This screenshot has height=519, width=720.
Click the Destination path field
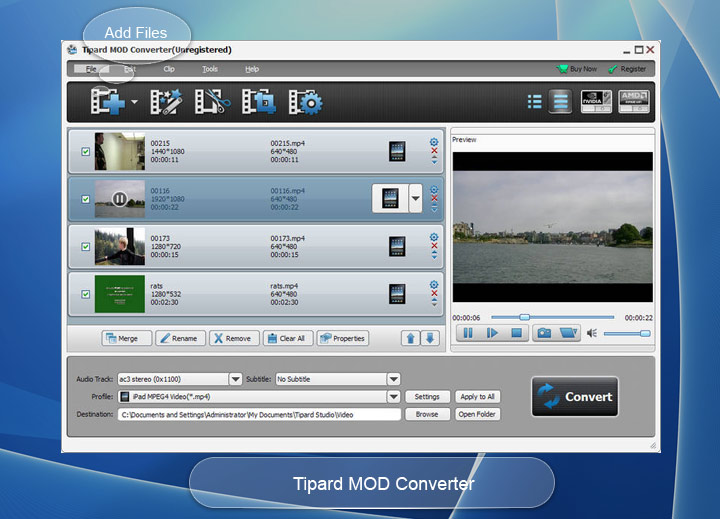tap(259, 414)
